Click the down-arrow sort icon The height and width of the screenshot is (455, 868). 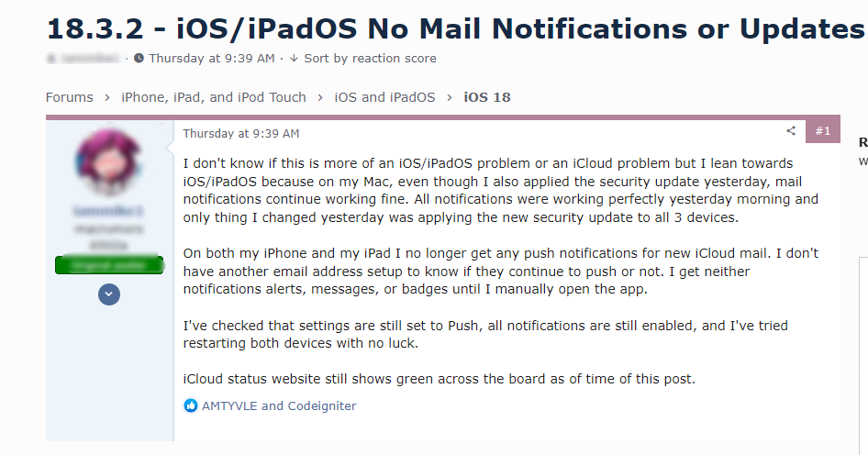point(294,58)
